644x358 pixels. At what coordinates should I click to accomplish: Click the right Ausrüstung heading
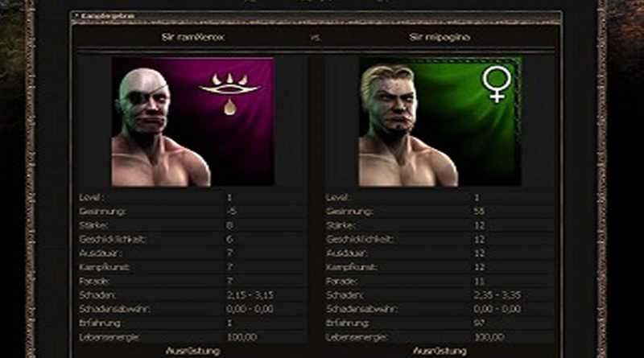[x=440, y=351]
